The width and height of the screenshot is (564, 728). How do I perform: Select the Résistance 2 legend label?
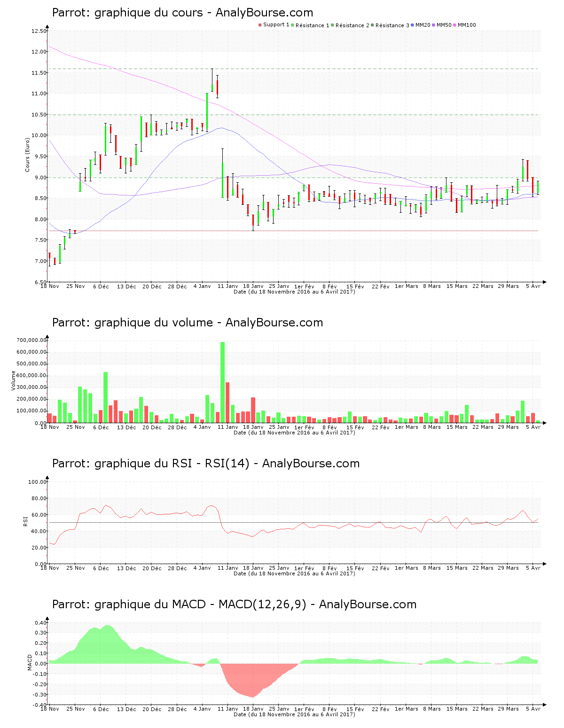click(352, 25)
